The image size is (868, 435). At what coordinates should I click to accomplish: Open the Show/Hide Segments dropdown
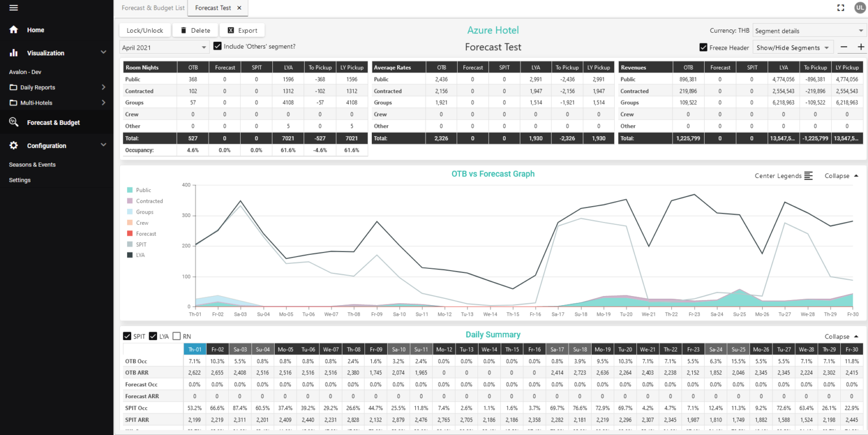click(793, 47)
